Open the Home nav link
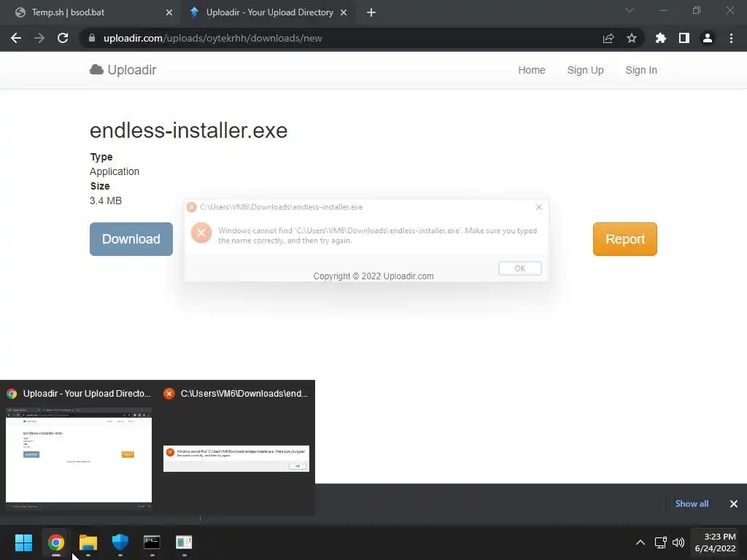This screenshot has height=560, width=747. pos(532,70)
